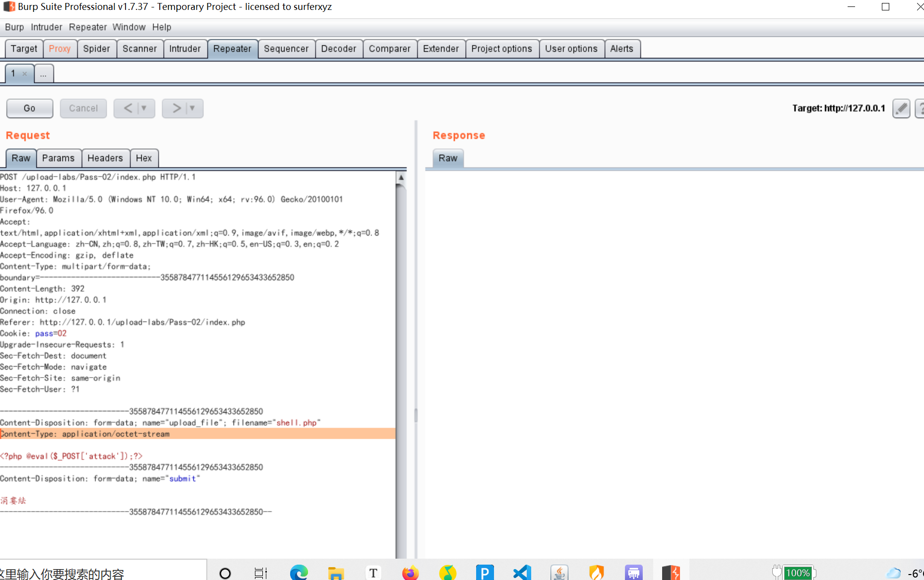This screenshot has width=924, height=580.
Task: Switch to the Scanner tab
Action: point(140,49)
